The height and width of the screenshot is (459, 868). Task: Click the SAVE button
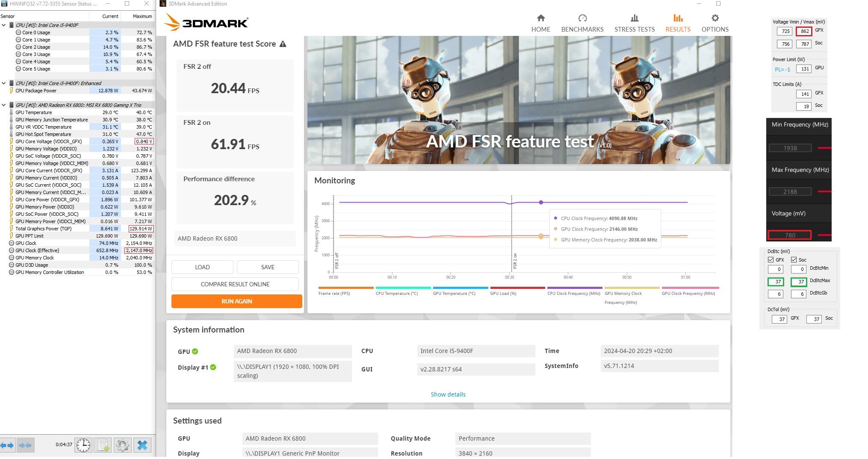268,267
